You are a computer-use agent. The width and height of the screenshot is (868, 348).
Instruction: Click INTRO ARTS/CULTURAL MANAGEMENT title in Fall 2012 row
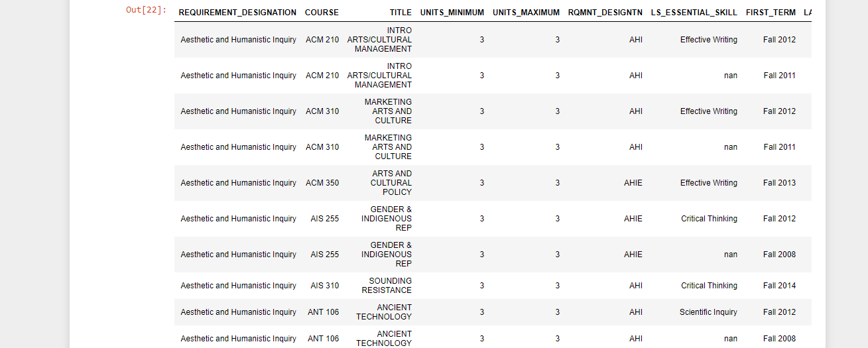pyautogui.click(x=379, y=40)
